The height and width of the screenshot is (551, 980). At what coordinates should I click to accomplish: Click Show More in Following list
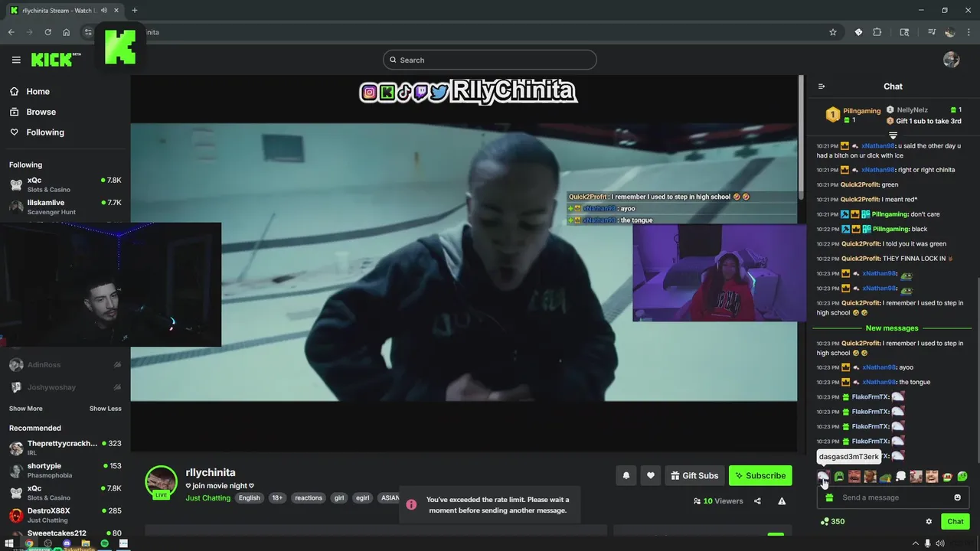pos(26,409)
